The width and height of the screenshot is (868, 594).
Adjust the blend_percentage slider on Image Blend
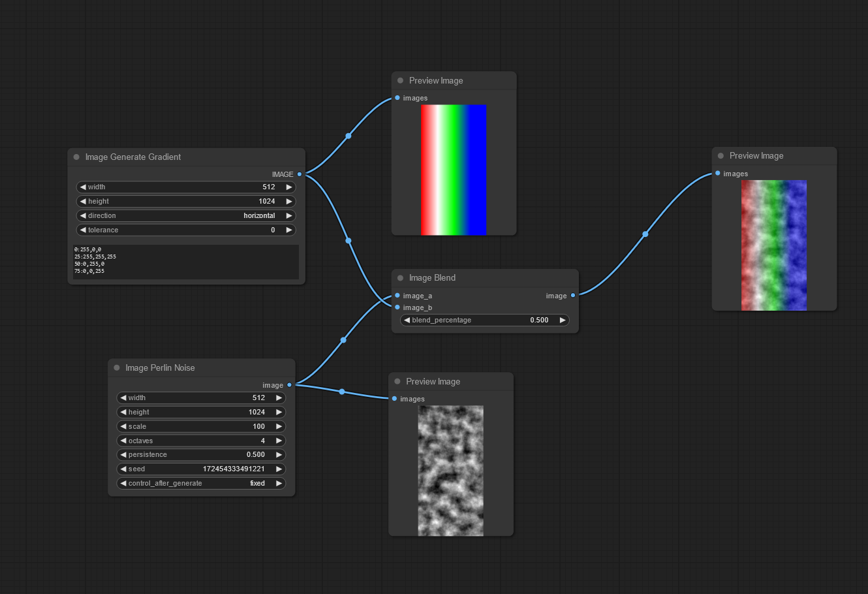485,320
